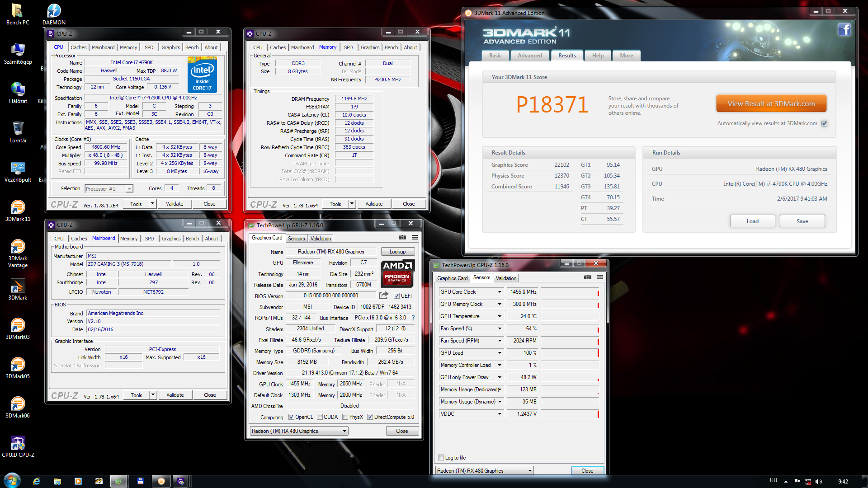Switch to the Advanced tab in 3DMark 11
The width and height of the screenshot is (868, 488).
pos(530,56)
